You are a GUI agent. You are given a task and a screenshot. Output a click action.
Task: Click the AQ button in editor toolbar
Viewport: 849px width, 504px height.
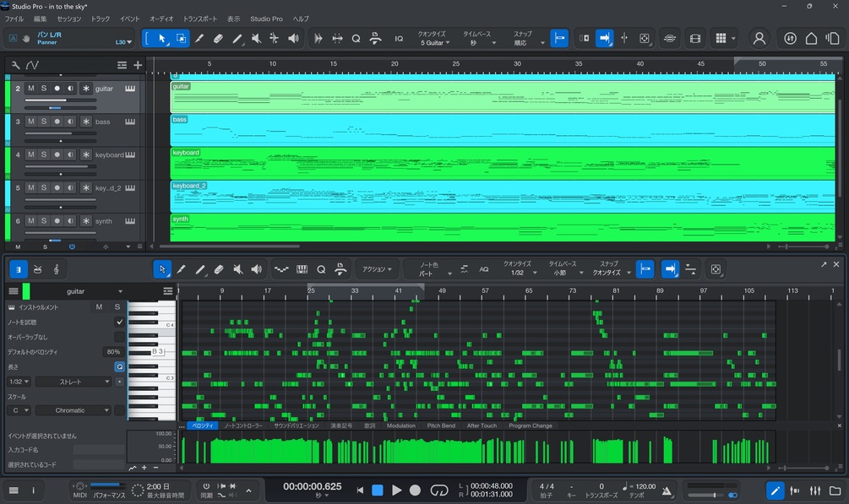(484, 269)
